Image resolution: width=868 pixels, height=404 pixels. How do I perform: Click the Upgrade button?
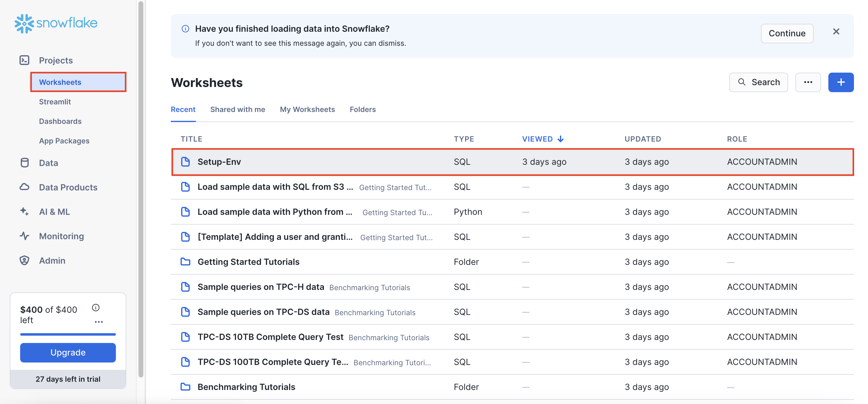(68, 352)
